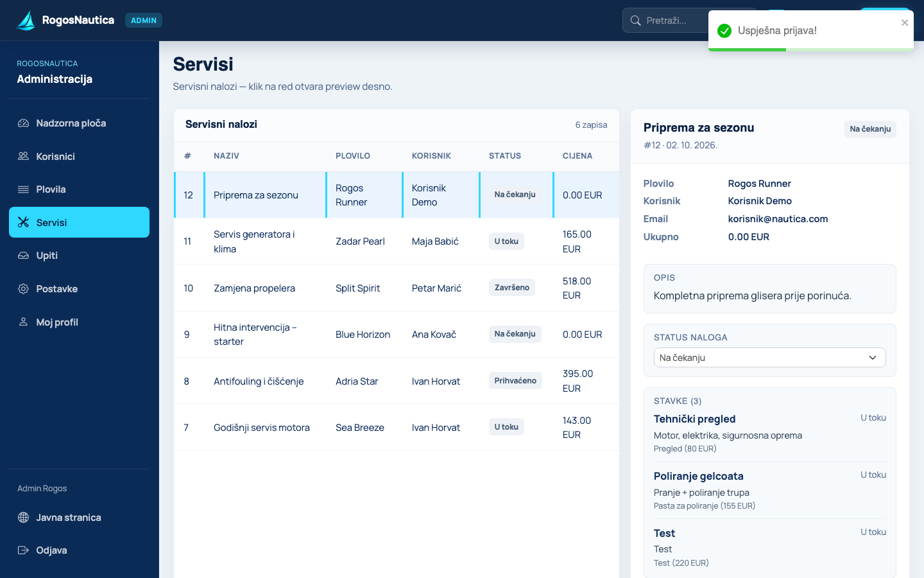The width and height of the screenshot is (924, 578).
Task: Click the Postavke gear icon
Action: 23,289
